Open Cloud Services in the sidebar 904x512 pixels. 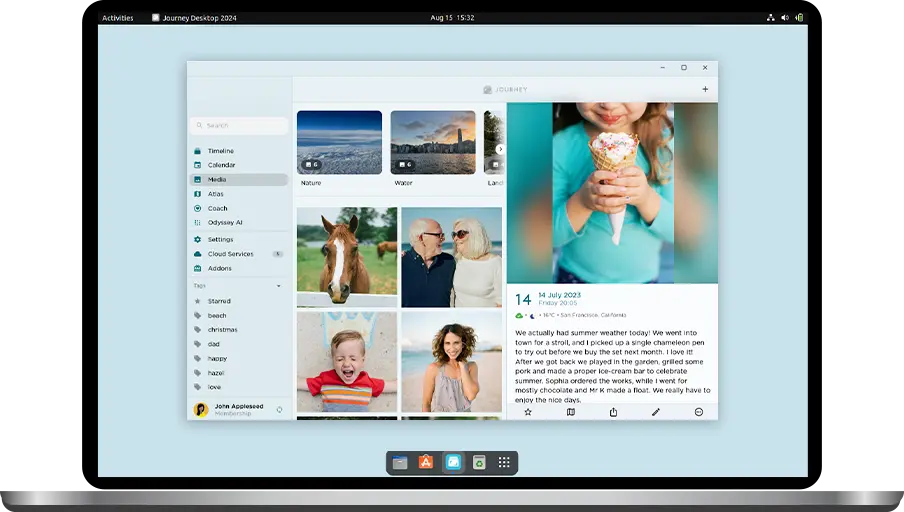pos(239,254)
